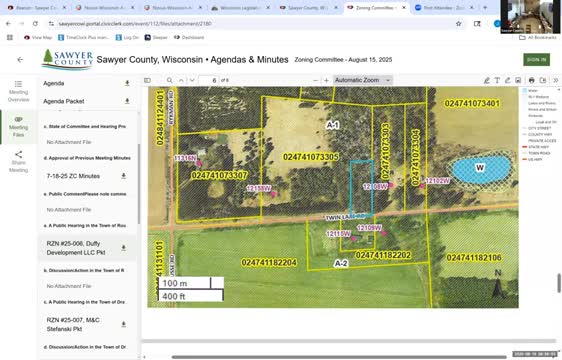Open RZN #25-007 M&C Stefanski Pkt

pyautogui.click(x=73, y=324)
